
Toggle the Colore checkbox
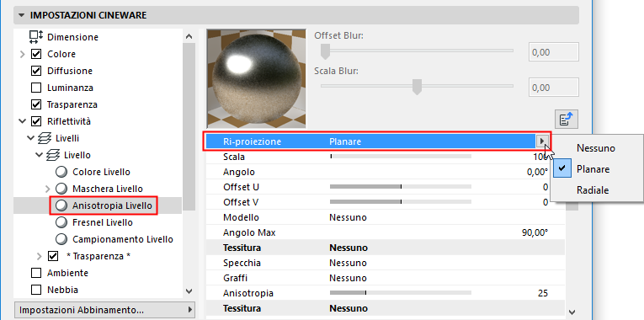coord(36,54)
